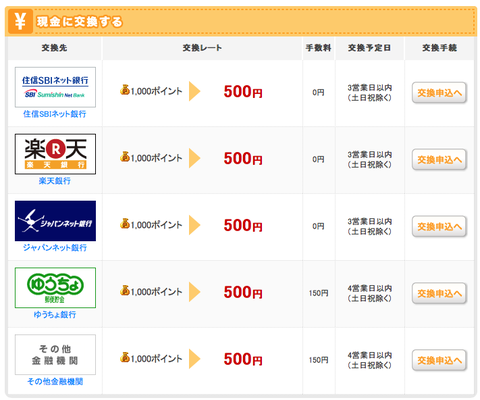The image size is (480, 400).
Task: Click the orange arrow in 楽天銀行 row
Action: (195, 158)
